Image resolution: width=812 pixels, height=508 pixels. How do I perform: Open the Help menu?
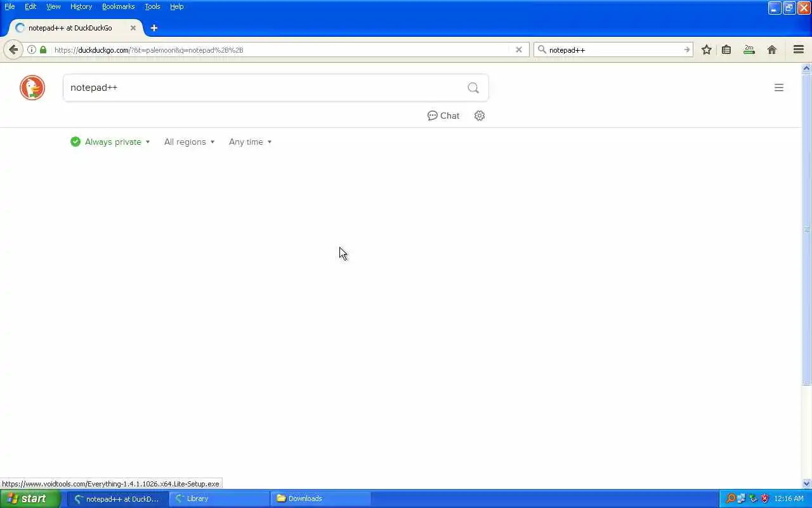177,6
